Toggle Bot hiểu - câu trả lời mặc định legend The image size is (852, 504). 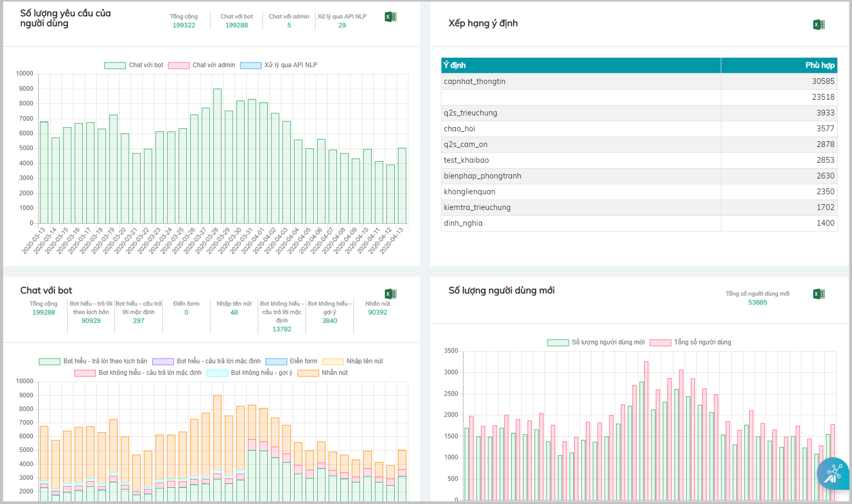click(206, 361)
